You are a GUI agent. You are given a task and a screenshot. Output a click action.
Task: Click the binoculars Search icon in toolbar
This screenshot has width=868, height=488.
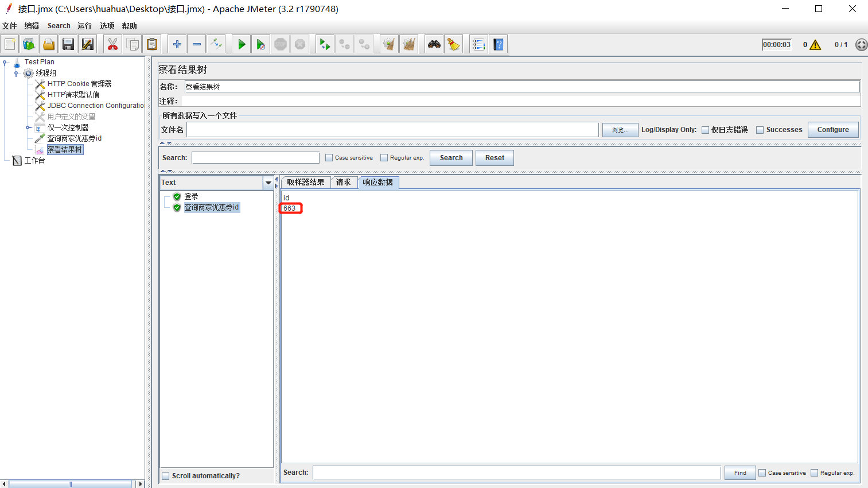434,44
